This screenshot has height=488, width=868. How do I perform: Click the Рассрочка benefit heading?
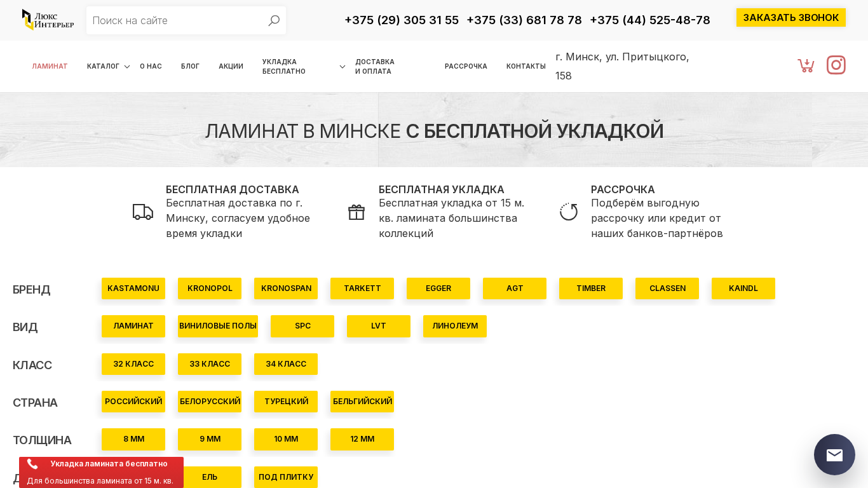623,189
